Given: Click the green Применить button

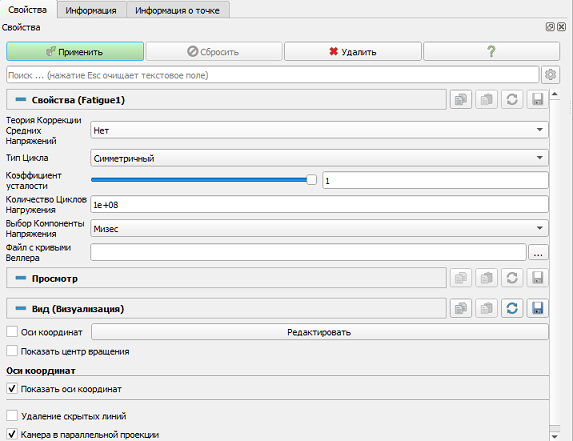Looking at the screenshot, I should [x=75, y=51].
